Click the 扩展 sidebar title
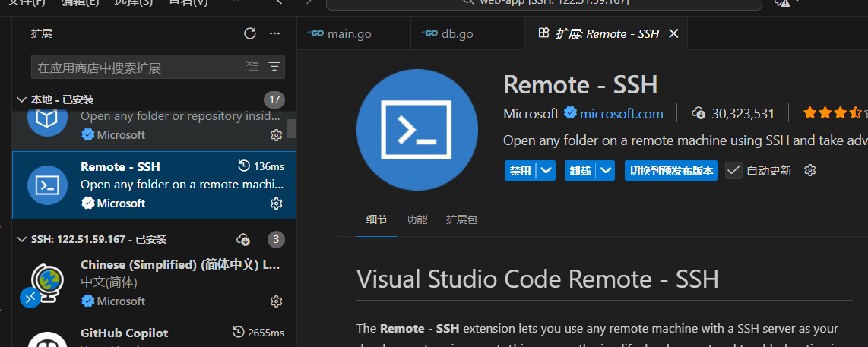 pyautogui.click(x=42, y=33)
